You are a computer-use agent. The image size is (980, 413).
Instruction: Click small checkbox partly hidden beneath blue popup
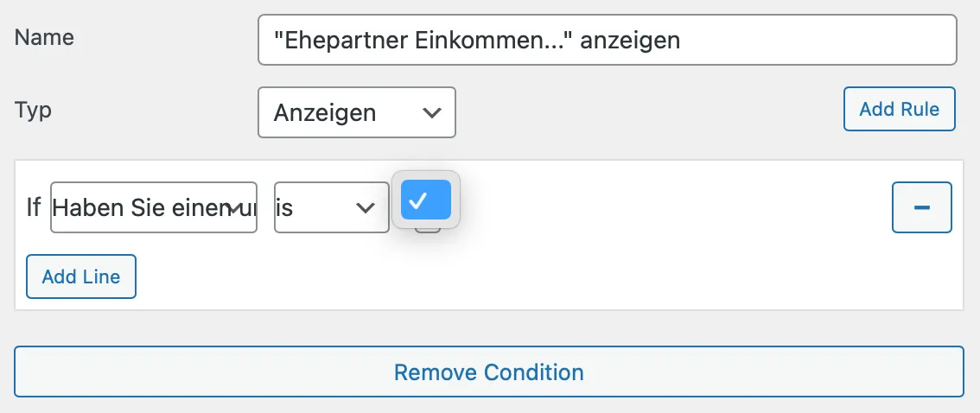pos(428,229)
